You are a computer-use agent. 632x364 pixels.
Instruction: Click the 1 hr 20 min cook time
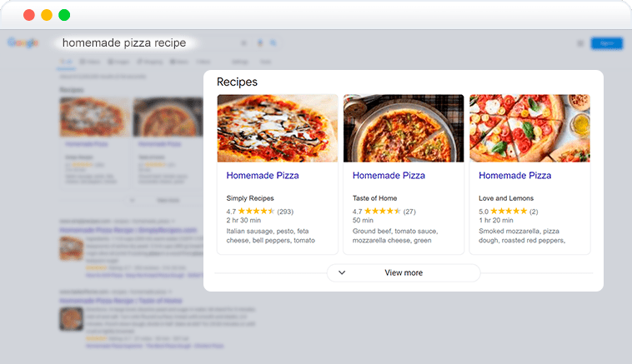[496, 220]
